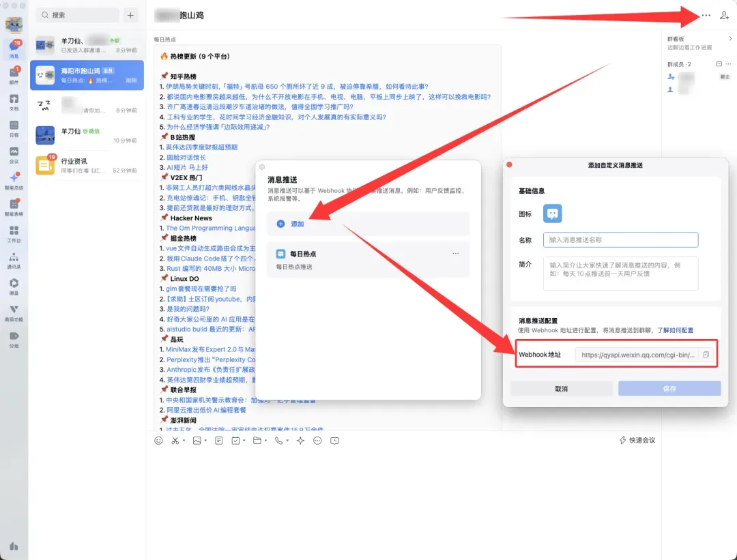Expand the todo tool dropdown arrow

pos(244,441)
